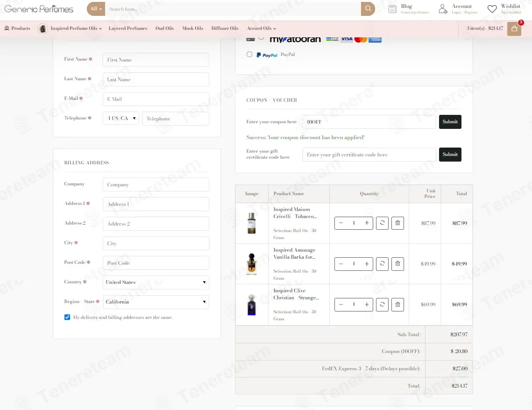Open the shopping bag cart icon
This screenshot has height=410, width=532.
coord(514,29)
